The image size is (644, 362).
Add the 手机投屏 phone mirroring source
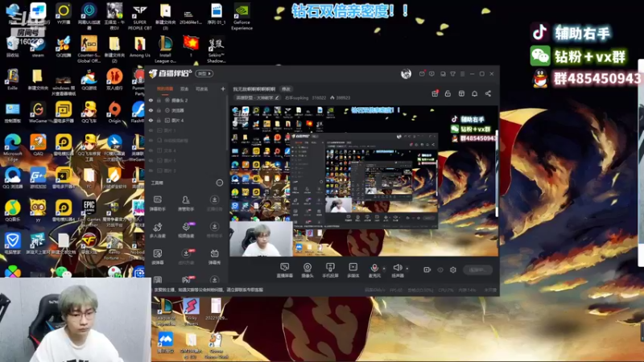click(330, 270)
